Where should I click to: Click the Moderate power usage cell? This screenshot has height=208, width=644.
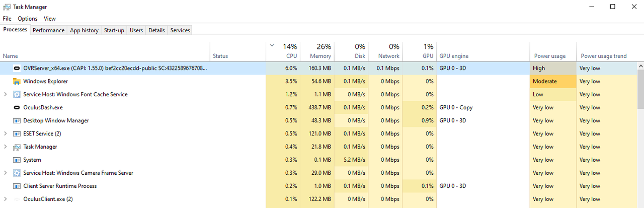(553, 81)
